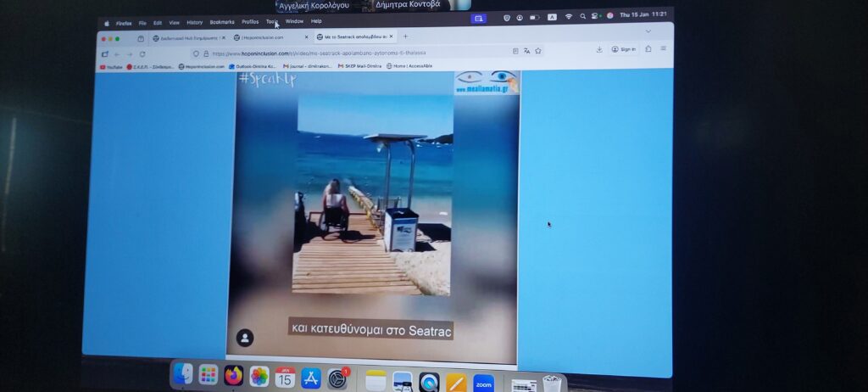Open System Settings from the dock
The image size is (868, 392).
338,378
